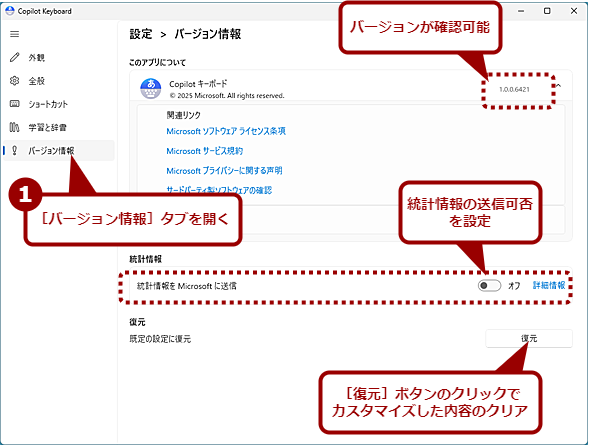
Task: Collapse the Copilot キーボード details chevron
Action: coord(559,86)
